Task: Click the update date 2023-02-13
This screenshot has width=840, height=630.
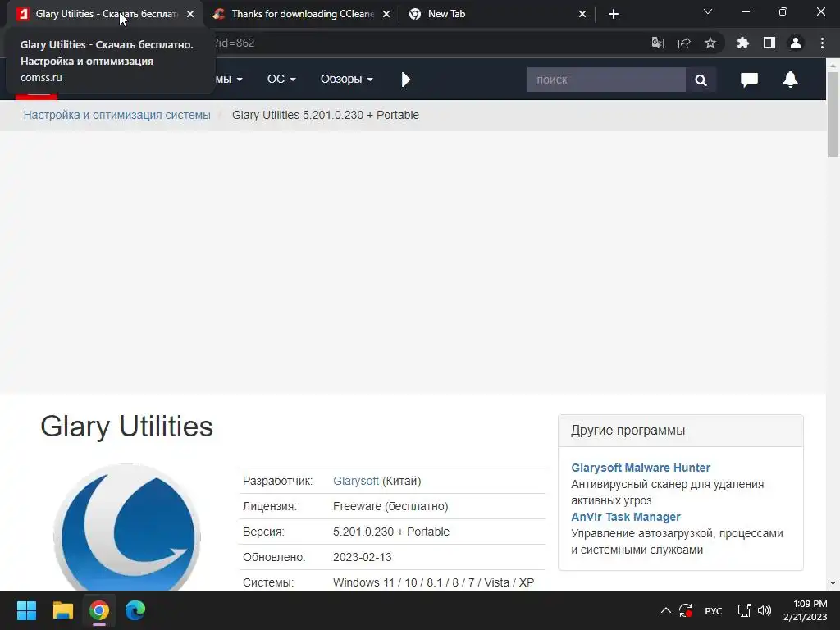Action: coord(362,557)
